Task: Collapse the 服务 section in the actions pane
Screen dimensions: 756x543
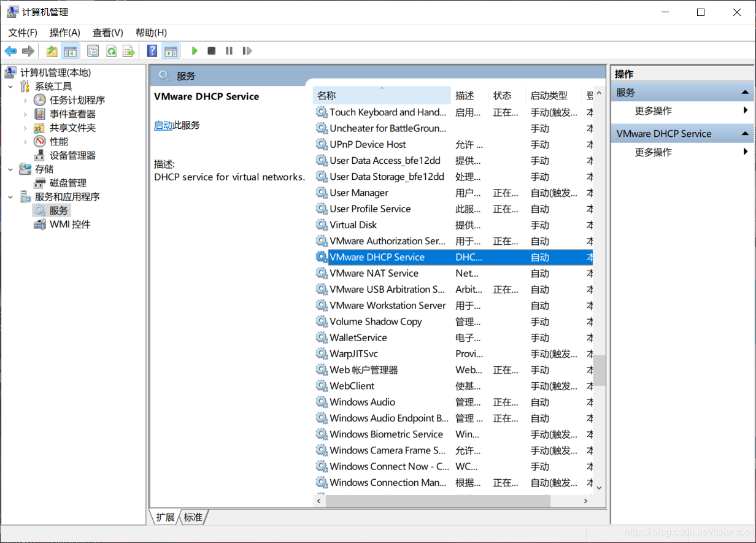Action: pyautogui.click(x=745, y=93)
